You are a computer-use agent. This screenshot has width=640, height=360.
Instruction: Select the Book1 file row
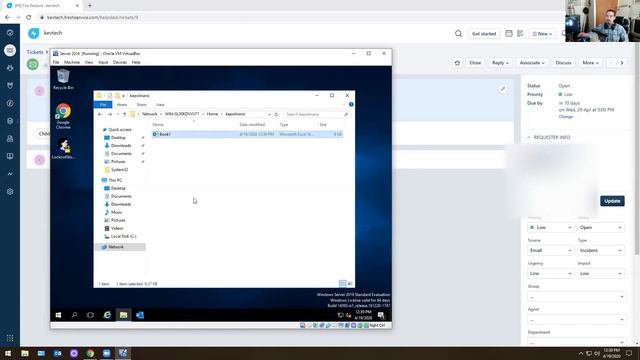click(x=247, y=134)
